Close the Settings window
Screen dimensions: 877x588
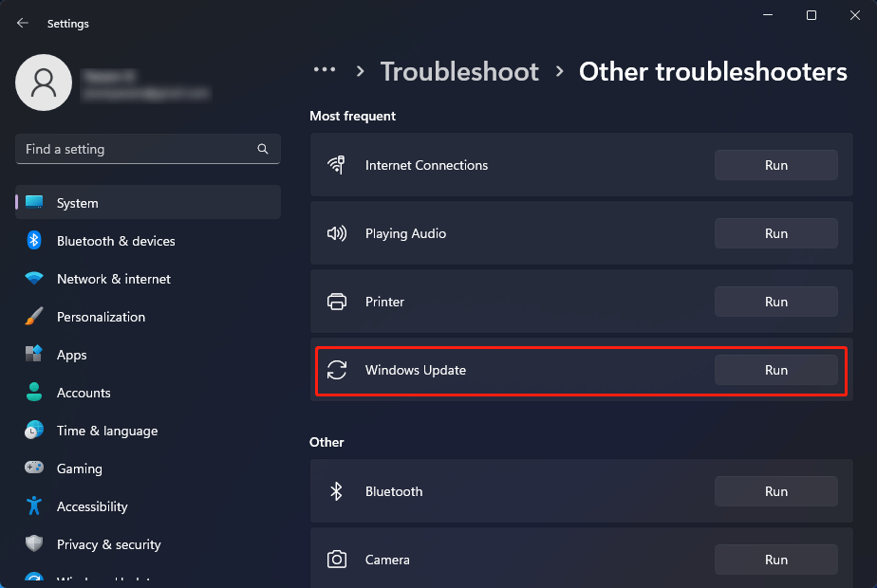854,15
